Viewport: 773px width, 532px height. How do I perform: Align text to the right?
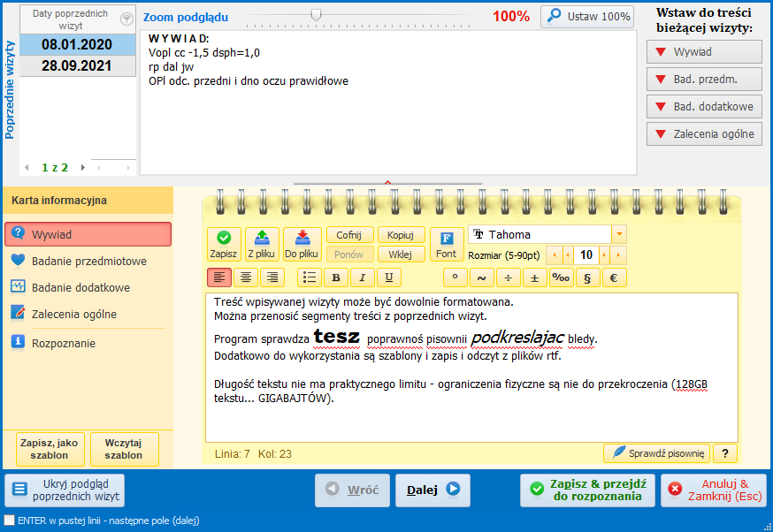[271, 277]
